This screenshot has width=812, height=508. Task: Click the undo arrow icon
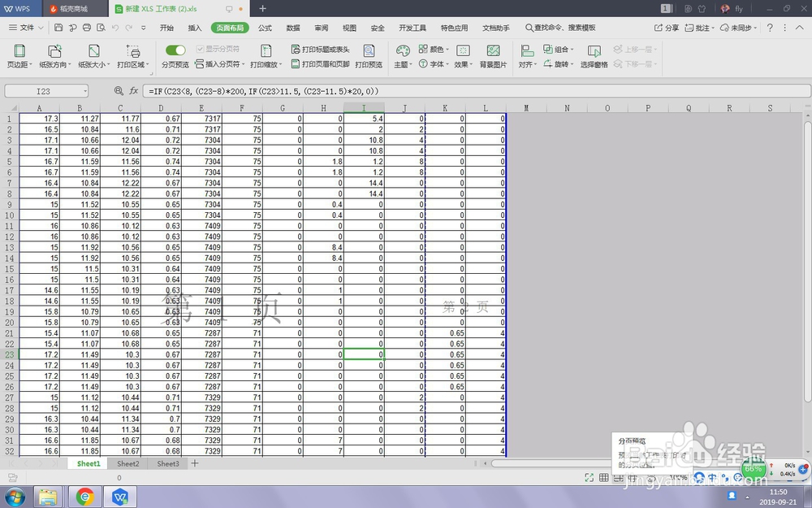pyautogui.click(x=115, y=28)
